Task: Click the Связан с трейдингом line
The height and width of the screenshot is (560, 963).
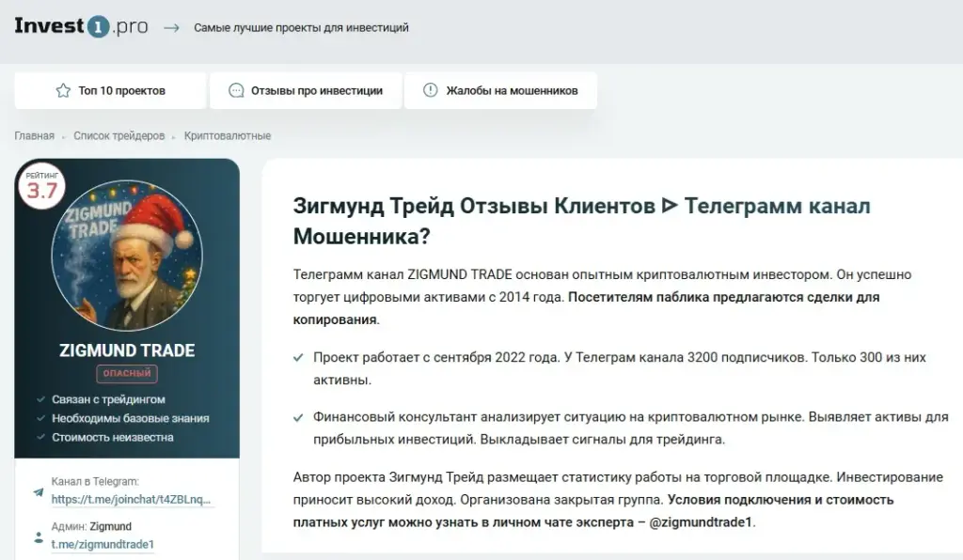Action: [109, 399]
